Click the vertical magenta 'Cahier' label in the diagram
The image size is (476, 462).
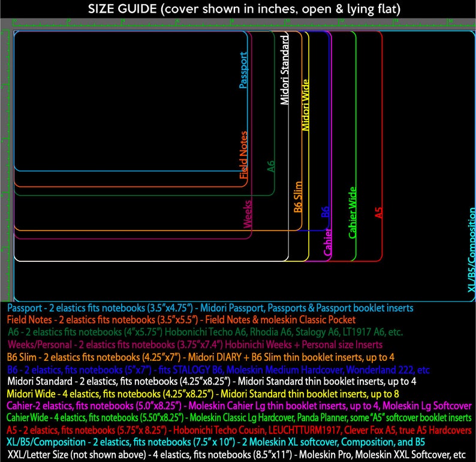tap(327, 241)
